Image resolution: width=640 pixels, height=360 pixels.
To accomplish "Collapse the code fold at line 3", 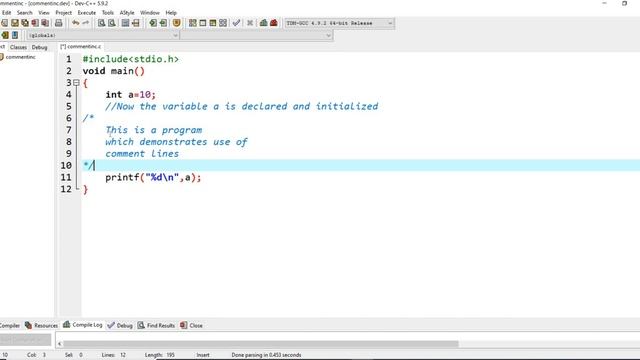I will coord(76,83).
